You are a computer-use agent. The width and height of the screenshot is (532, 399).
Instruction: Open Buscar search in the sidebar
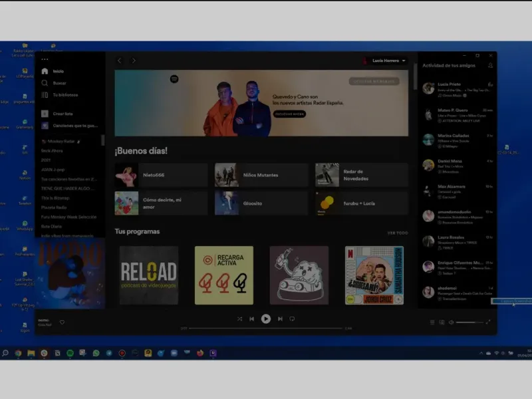point(45,83)
